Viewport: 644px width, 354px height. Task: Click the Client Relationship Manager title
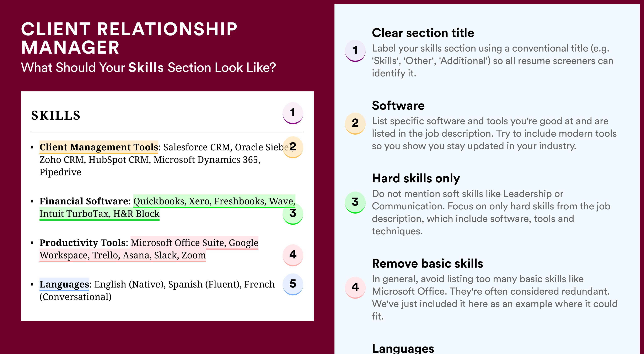pyautogui.click(x=129, y=38)
